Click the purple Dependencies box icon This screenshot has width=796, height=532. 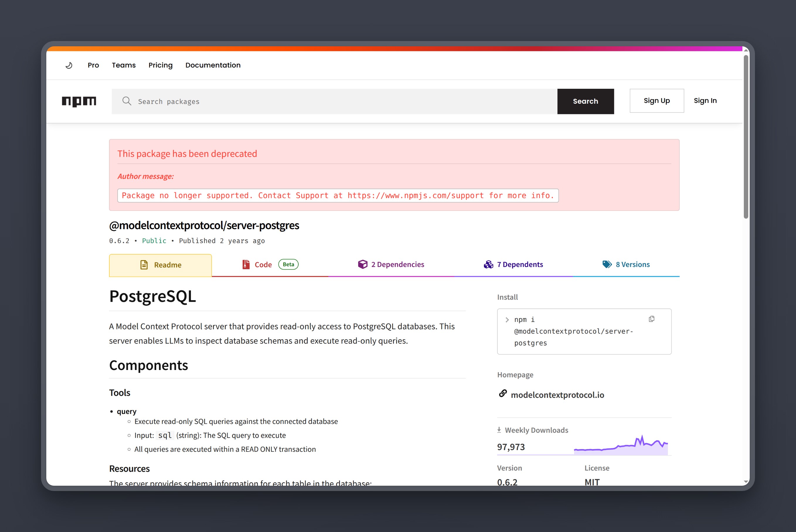tap(363, 264)
